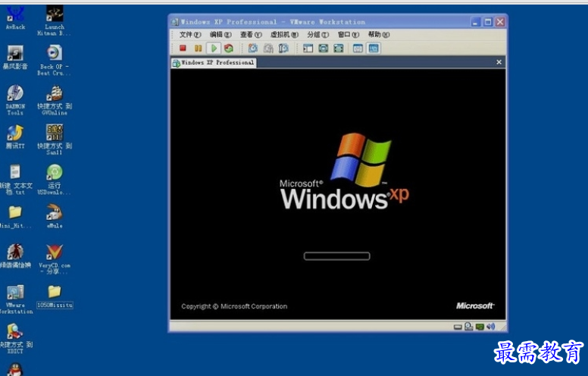Select the VMware Workstation desktop shortcut
This screenshot has width=588, height=376.
15,299
